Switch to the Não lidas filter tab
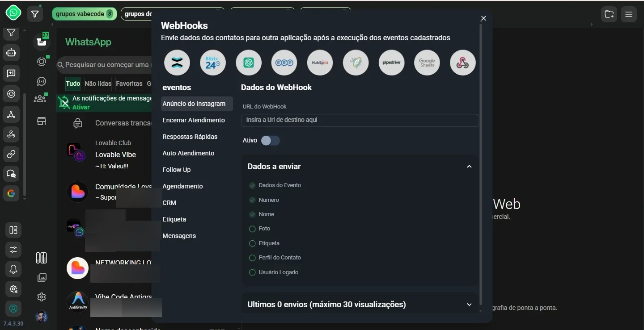The height and width of the screenshot is (330, 644). [98, 84]
